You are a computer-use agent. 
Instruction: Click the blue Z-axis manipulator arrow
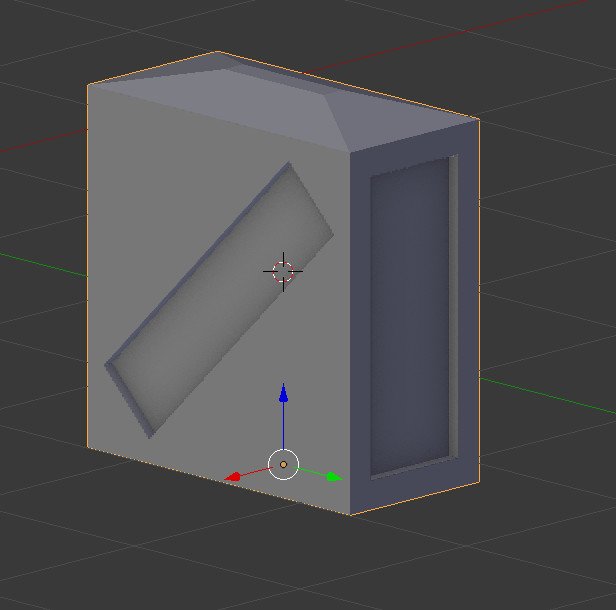(284, 394)
